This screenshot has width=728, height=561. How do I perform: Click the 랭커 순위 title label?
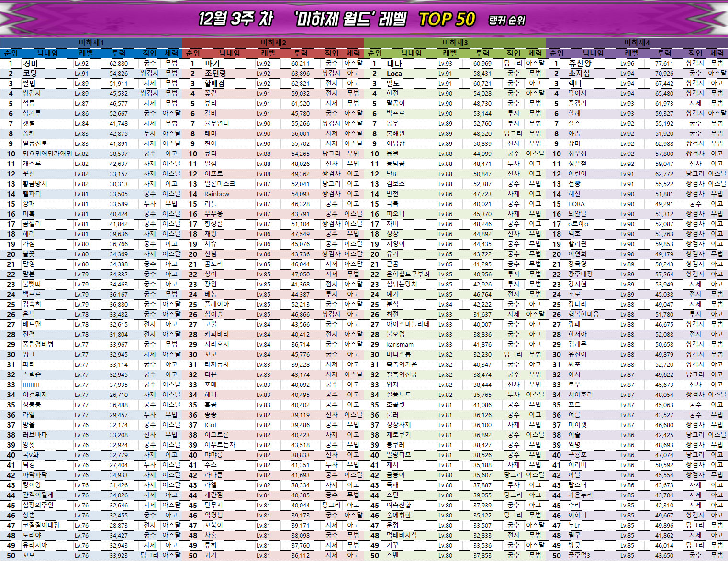point(507,21)
